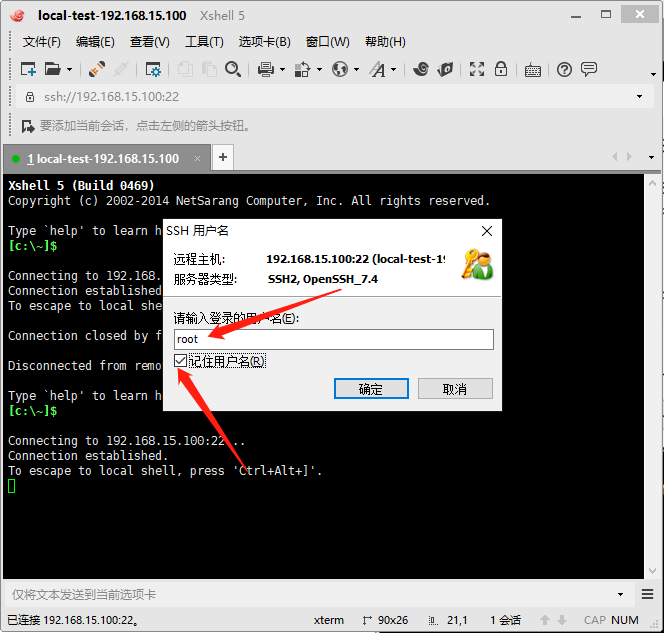Open session Properties gear icon
This screenshot has width=664, height=633.
pyautogui.click(x=153, y=69)
